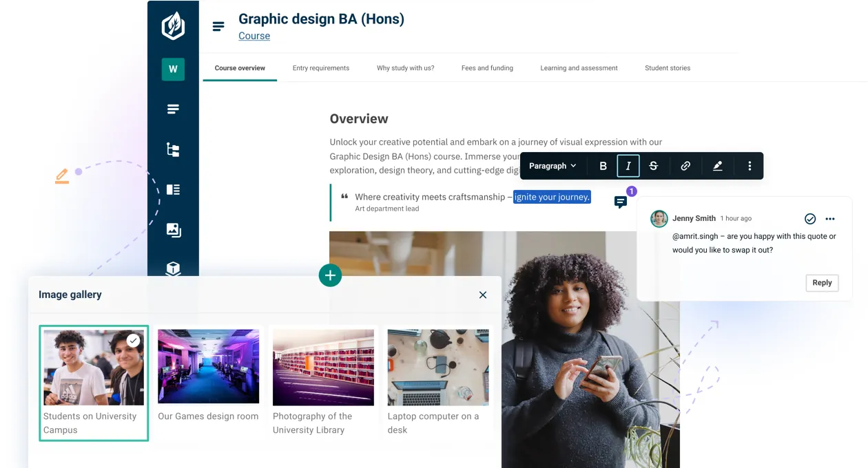The width and height of the screenshot is (868, 468).
Task: Apply strikethrough formatting
Action: click(x=653, y=166)
